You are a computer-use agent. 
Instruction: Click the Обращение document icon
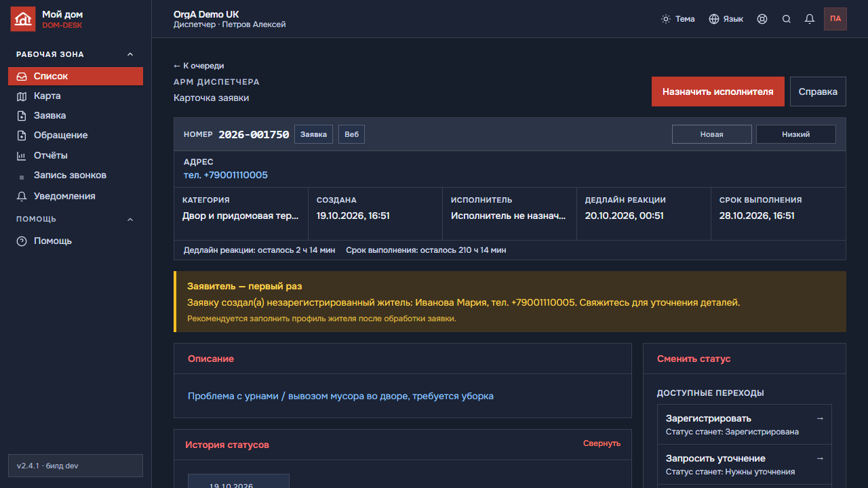click(x=22, y=136)
